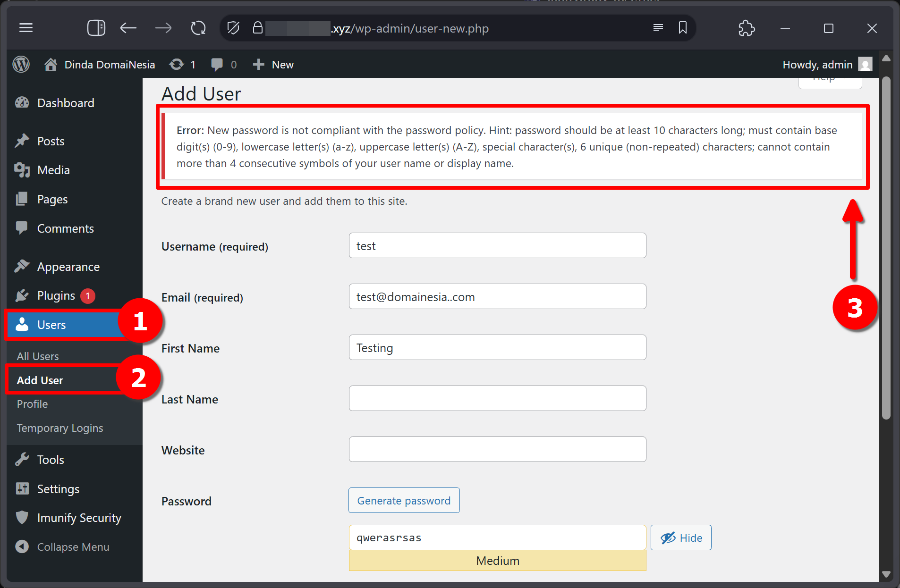
Task: Open Temporary Logins submenu link
Action: coord(60,428)
